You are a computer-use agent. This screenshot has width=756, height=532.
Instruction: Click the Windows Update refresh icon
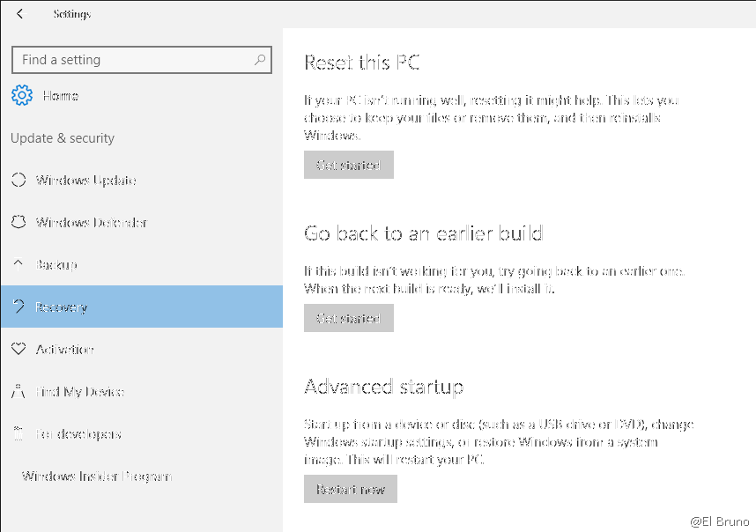(18, 181)
